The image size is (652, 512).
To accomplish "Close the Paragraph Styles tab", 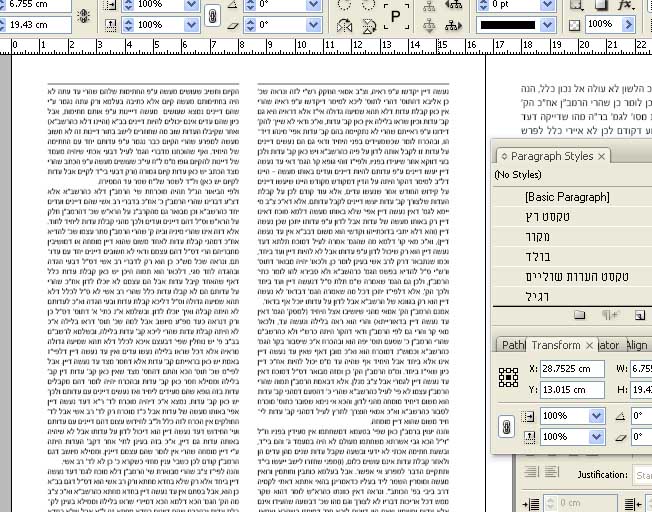I will pos(602,156).
